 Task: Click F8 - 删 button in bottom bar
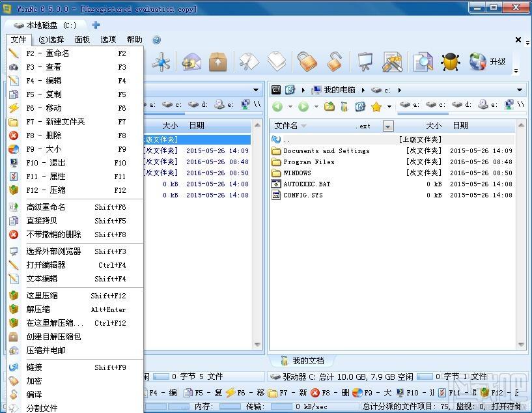[329, 393]
